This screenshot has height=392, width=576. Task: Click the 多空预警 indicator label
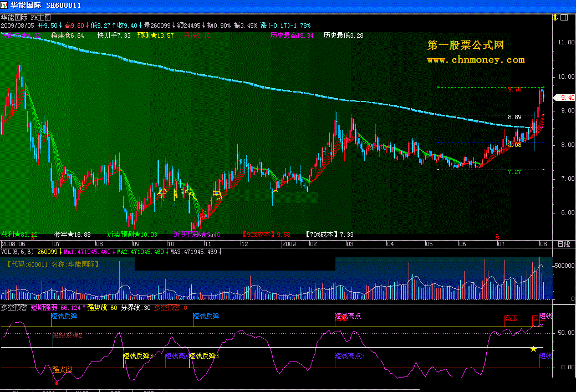click(x=14, y=308)
